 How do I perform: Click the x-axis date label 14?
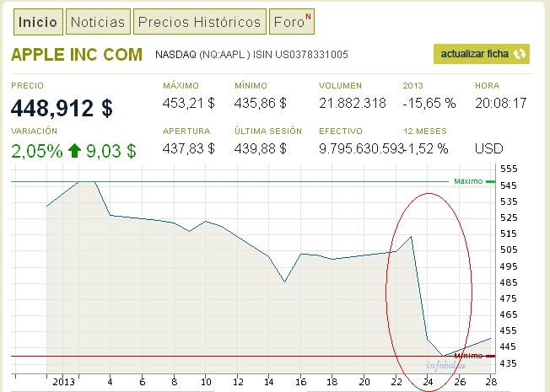(x=269, y=382)
